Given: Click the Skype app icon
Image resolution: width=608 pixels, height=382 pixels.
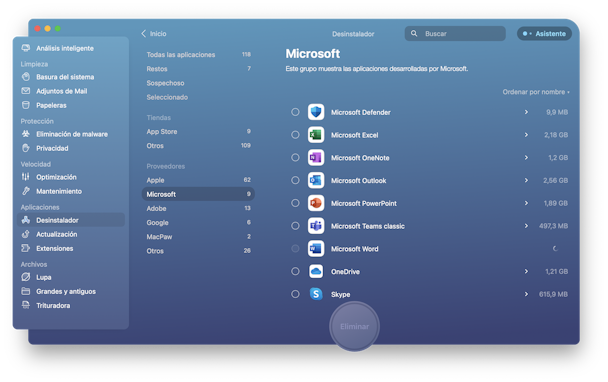Looking at the screenshot, I should point(316,294).
